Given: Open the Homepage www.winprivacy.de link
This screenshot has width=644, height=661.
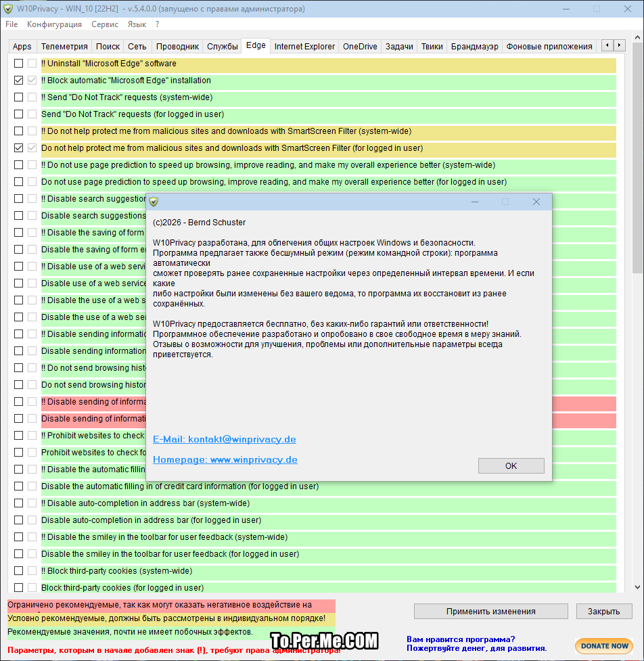Looking at the screenshot, I should click(225, 459).
